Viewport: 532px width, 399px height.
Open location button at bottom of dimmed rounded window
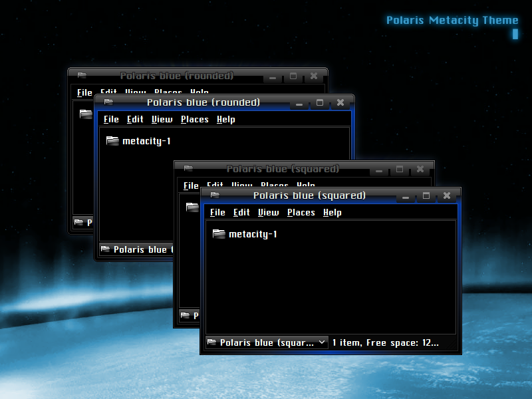[x=83, y=223]
